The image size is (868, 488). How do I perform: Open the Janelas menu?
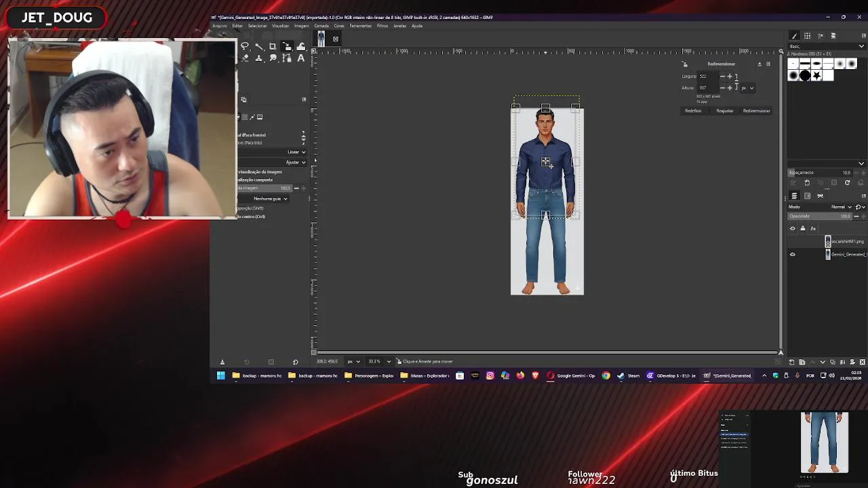click(x=399, y=26)
